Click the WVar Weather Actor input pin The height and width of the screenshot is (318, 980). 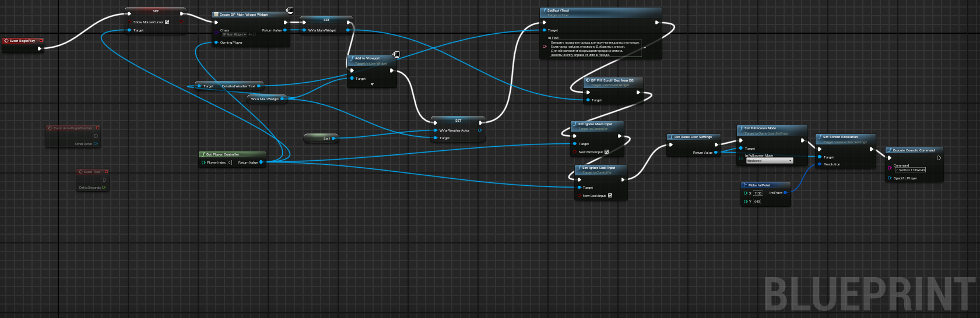point(435,130)
